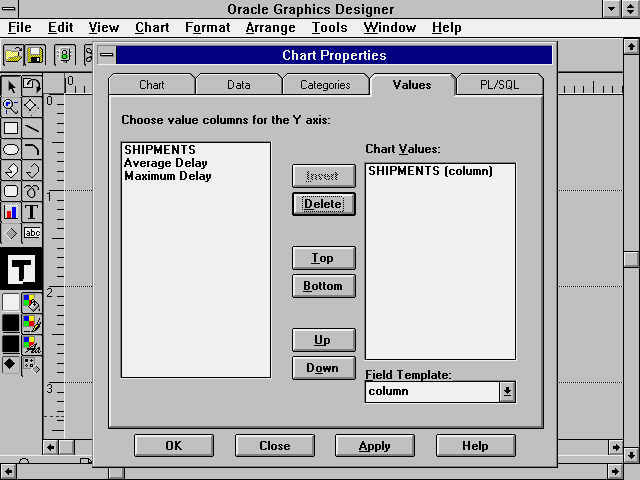Pick the Magnify tool
This screenshot has height=480, width=640.
point(11,106)
